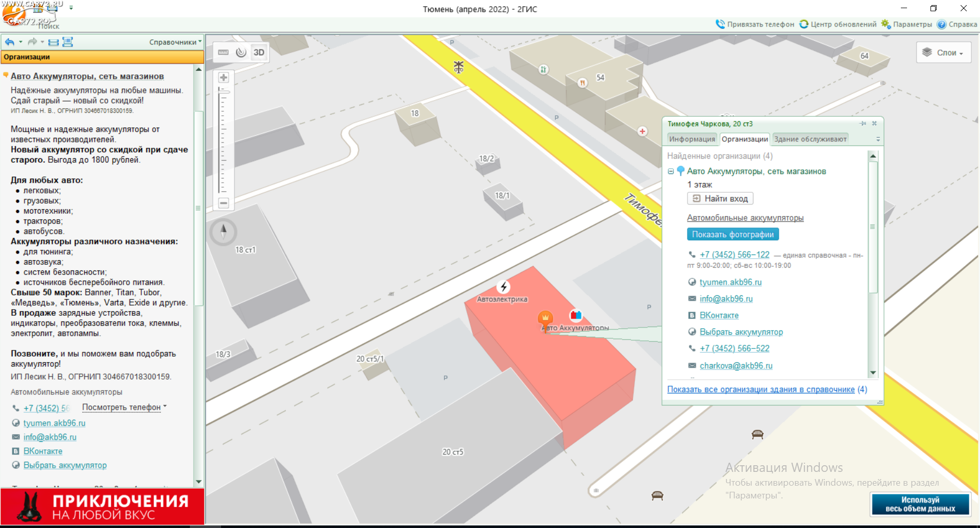Screen dimensions: 980x528
Task: Zoom out with the minus button
Action: [224, 203]
